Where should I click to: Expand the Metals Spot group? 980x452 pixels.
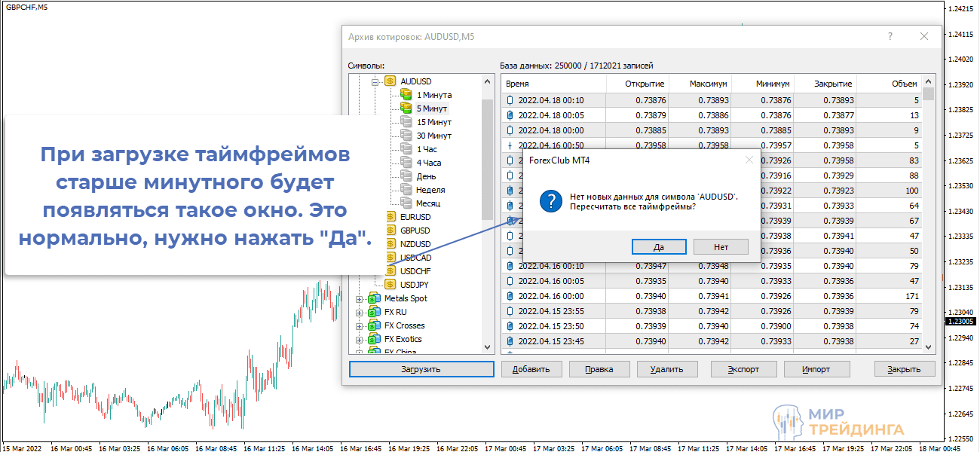pyautogui.click(x=359, y=299)
